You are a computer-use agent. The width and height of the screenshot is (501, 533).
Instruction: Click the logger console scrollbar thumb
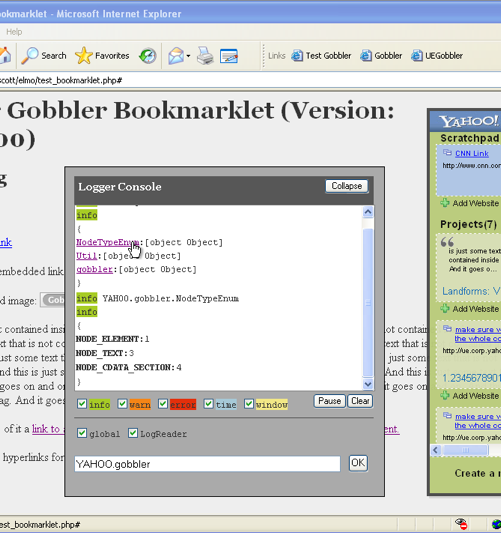click(x=368, y=303)
